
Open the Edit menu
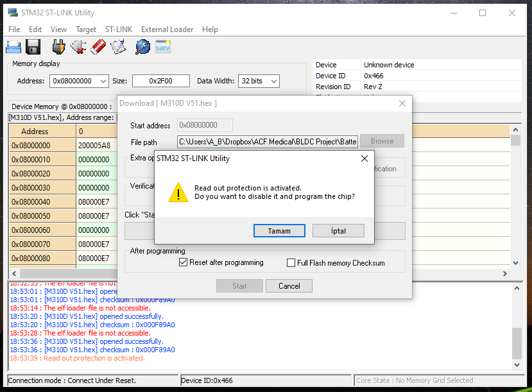tap(35, 30)
